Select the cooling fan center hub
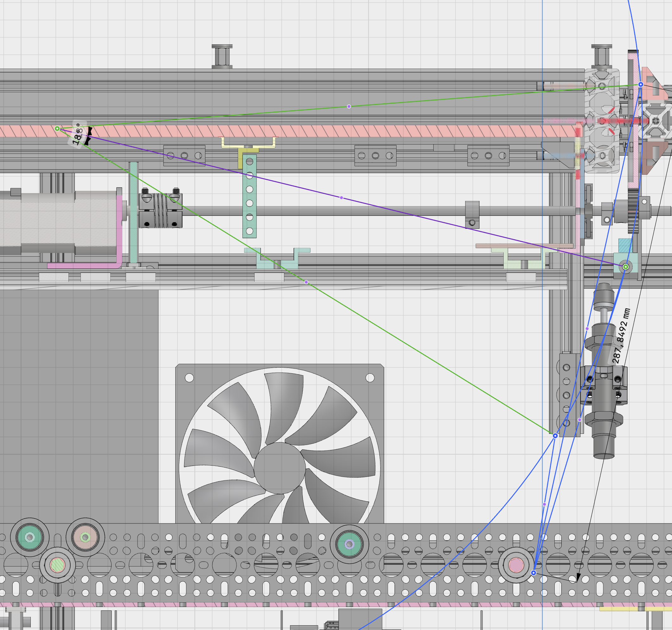This screenshot has height=630, width=672. pos(280,468)
